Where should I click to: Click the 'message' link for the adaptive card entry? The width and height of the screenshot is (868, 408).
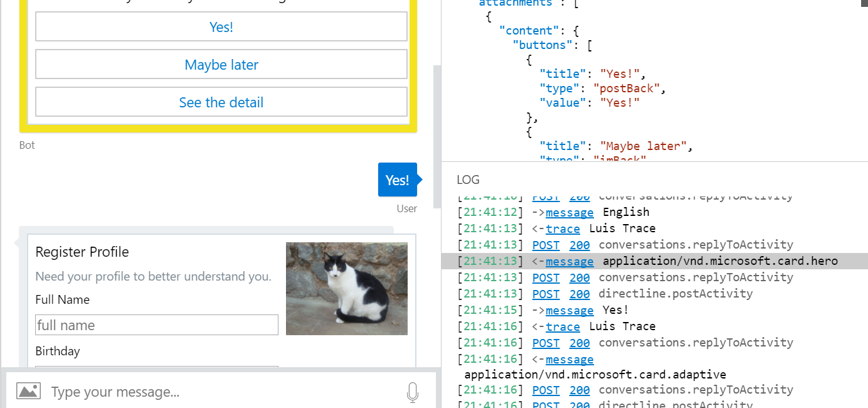[x=569, y=359]
